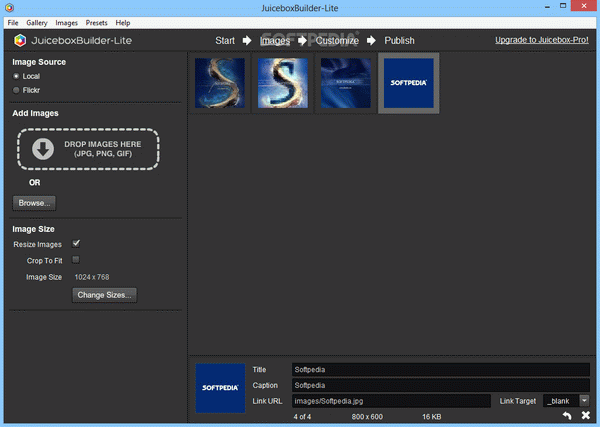Select the Softpedia logo thumbnail in grid

[x=409, y=83]
